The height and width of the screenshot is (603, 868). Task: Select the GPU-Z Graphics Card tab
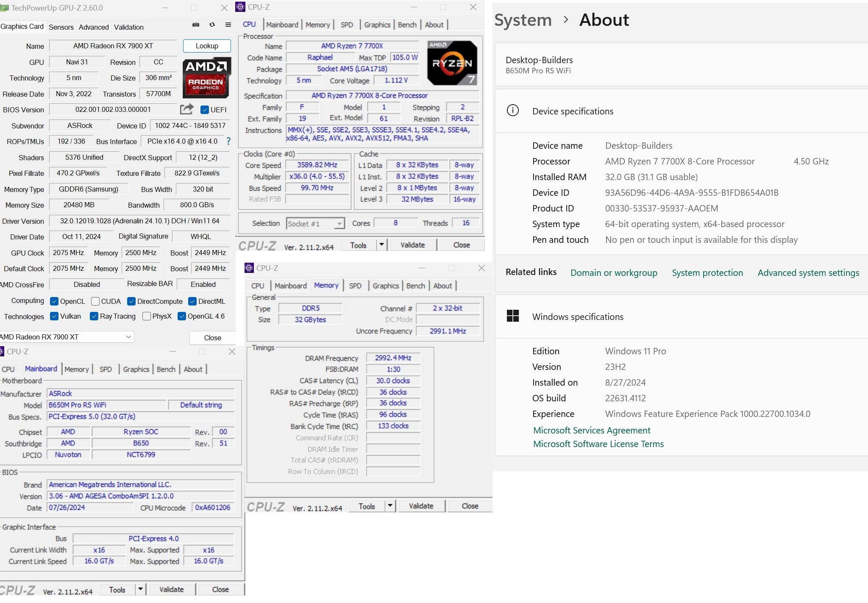[22, 26]
